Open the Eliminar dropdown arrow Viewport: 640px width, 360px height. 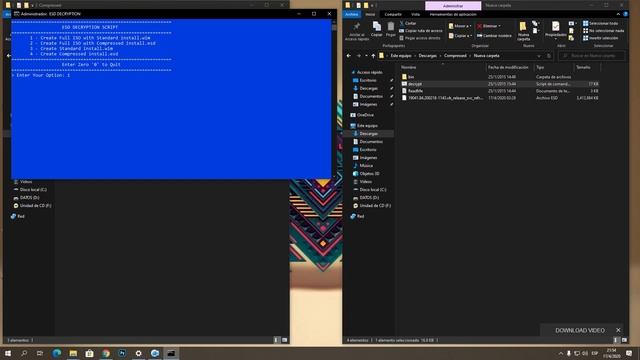point(499,26)
